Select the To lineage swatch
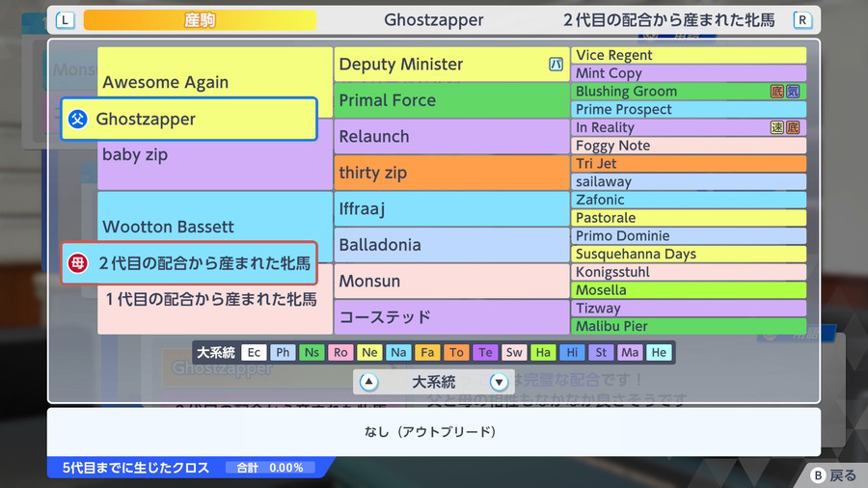This screenshot has width=868, height=488. click(456, 352)
